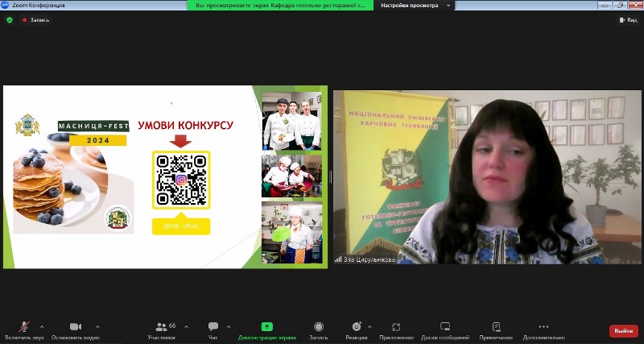This screenshot has height=344, width=644.
Task: Expand audio options arrow beside microphone
Action: point(42,327)
